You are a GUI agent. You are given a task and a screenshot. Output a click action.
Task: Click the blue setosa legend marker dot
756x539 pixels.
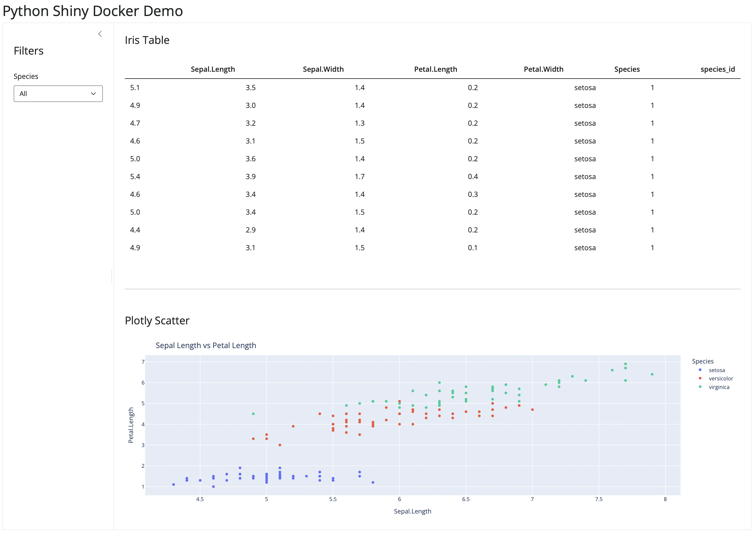click(x=700, y=370)
